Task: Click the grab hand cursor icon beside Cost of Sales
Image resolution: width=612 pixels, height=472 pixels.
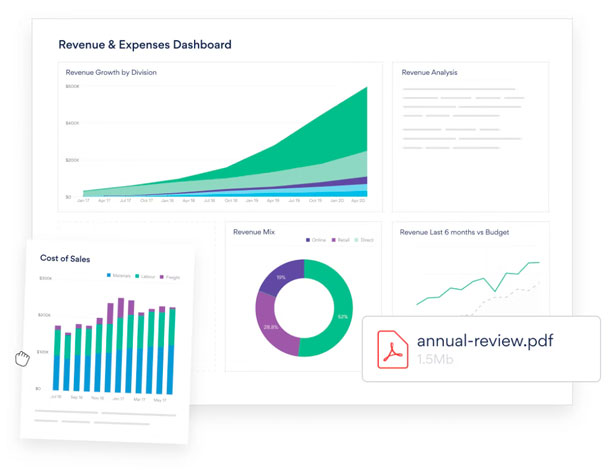Action: [x=22, y=358]
